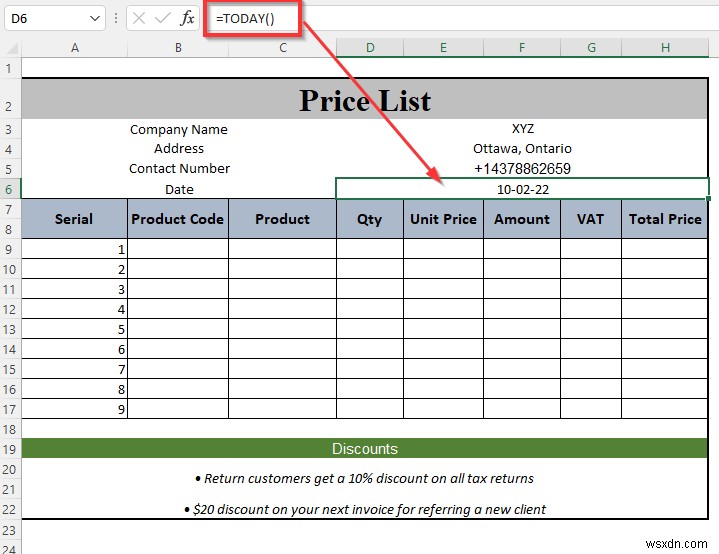The height and width of the screenshot is (554, 719).
Task: Select row 9 header
Action: click(x=9, y=249)
